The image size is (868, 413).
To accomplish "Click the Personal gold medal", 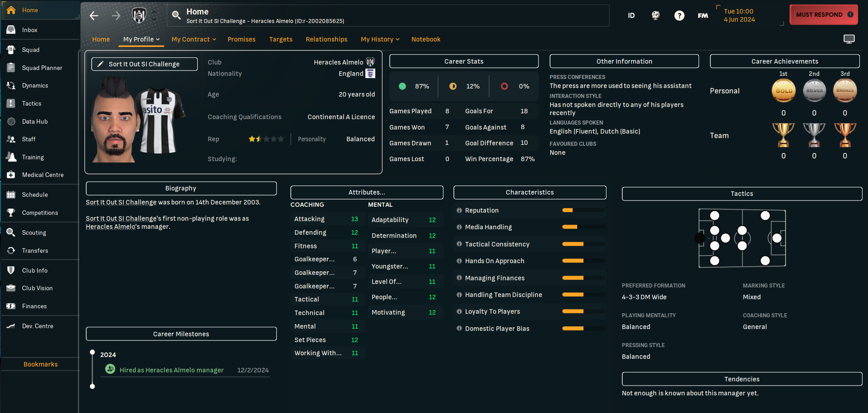I will (784, 91).
